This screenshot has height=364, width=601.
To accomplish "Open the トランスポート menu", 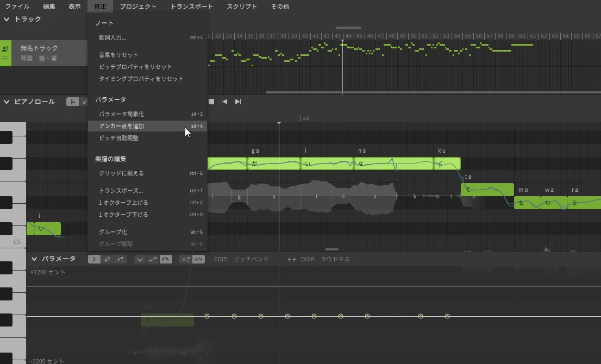I will 192,7.
